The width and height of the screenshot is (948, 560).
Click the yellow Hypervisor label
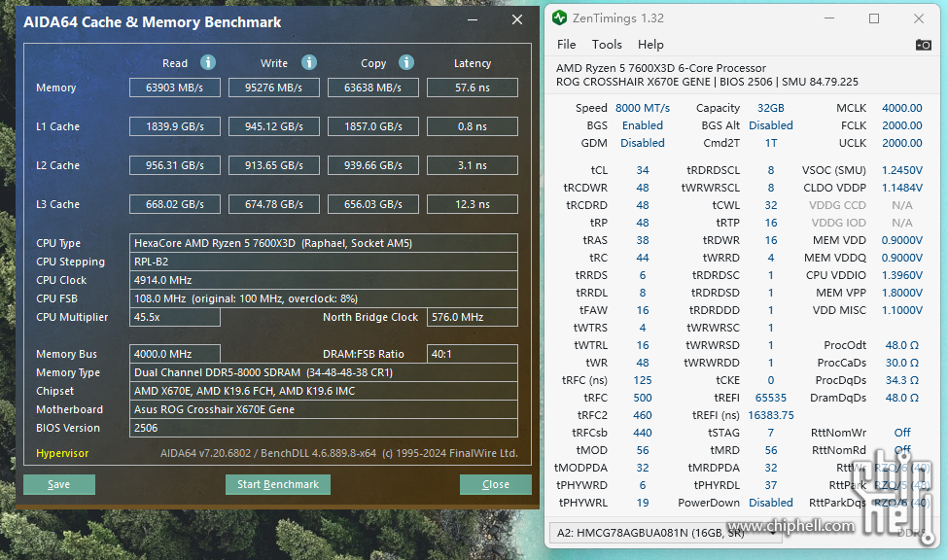pyautogui.click(x=62, y=453)
